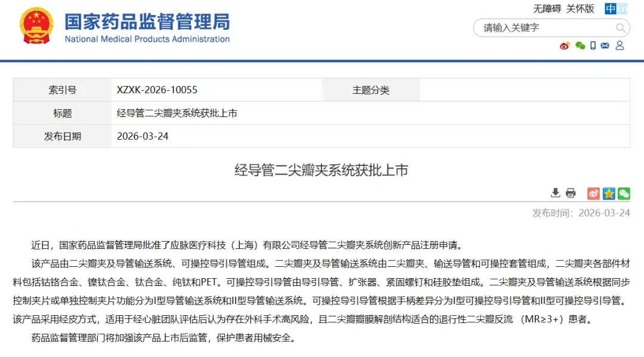Image resolution: width=644 pixels, height=357 pixels.
Task: Download the article using the download icon
Action: click(555, 193)
